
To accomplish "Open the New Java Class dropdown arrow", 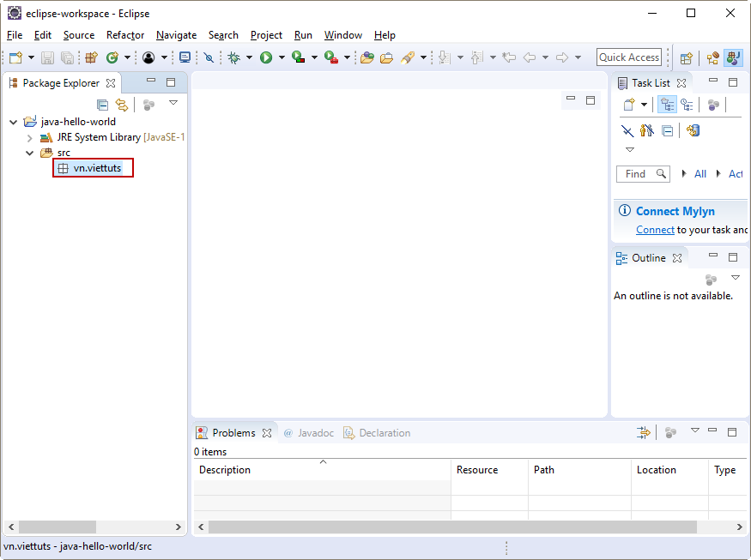I will tap(127, 58).
